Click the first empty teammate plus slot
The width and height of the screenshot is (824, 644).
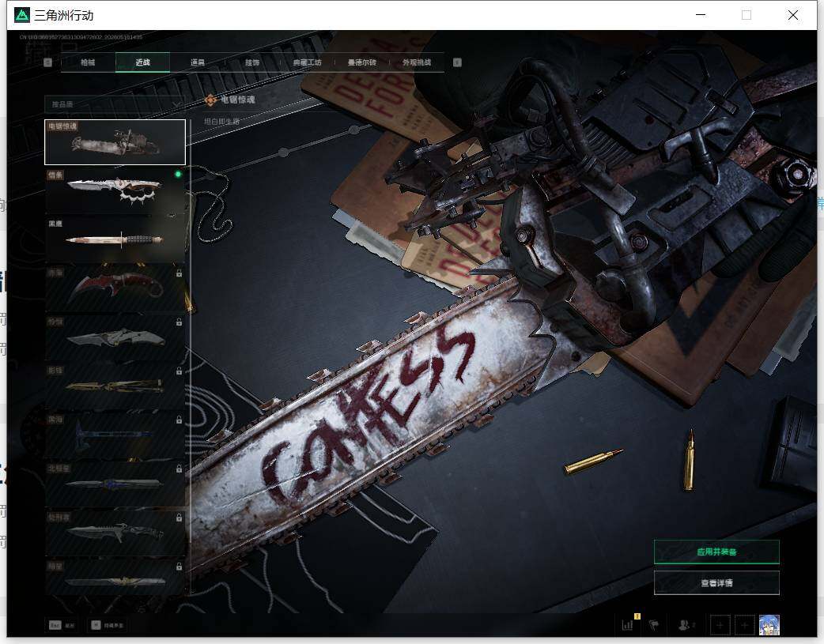click(x=720, y=625)
